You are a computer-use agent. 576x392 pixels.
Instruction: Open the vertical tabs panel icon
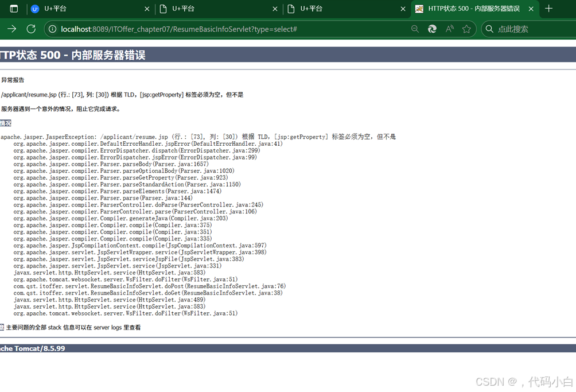pyautogui.click(x=13, y=9)
